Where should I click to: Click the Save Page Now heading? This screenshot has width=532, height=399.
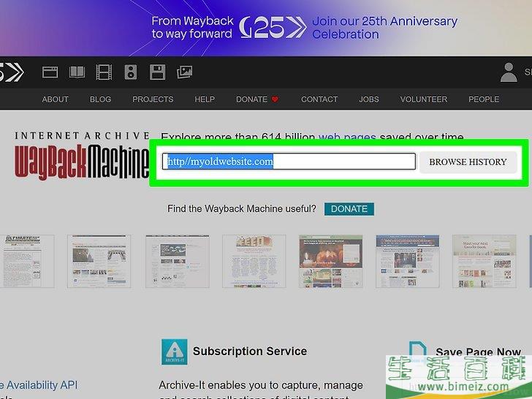479,351
